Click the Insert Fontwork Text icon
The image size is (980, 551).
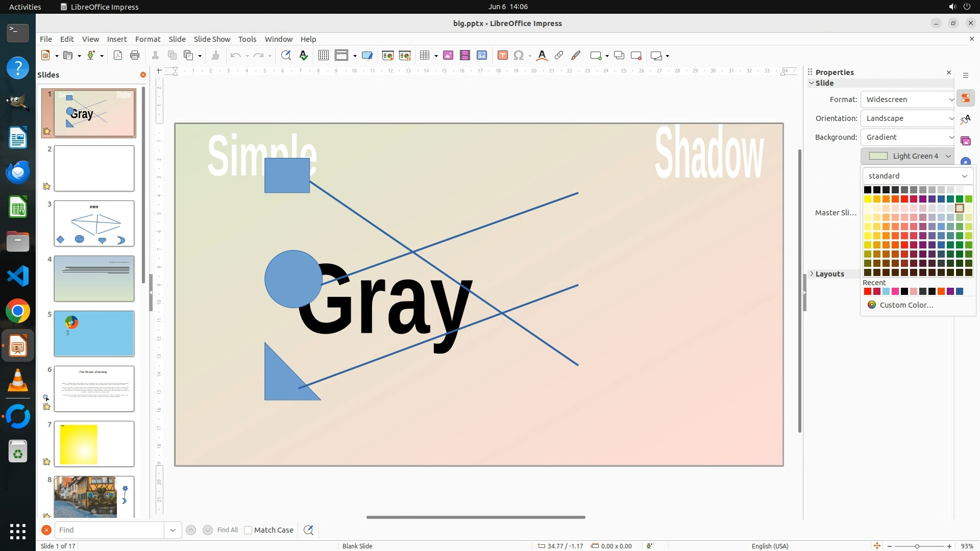pos(542,56)
